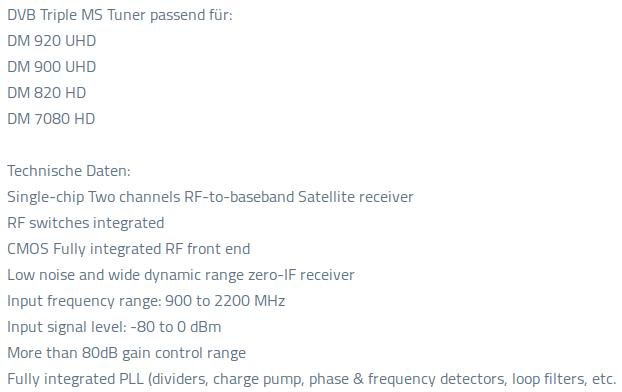Click the DM 7080 HD text

click(x=51, y=119)
